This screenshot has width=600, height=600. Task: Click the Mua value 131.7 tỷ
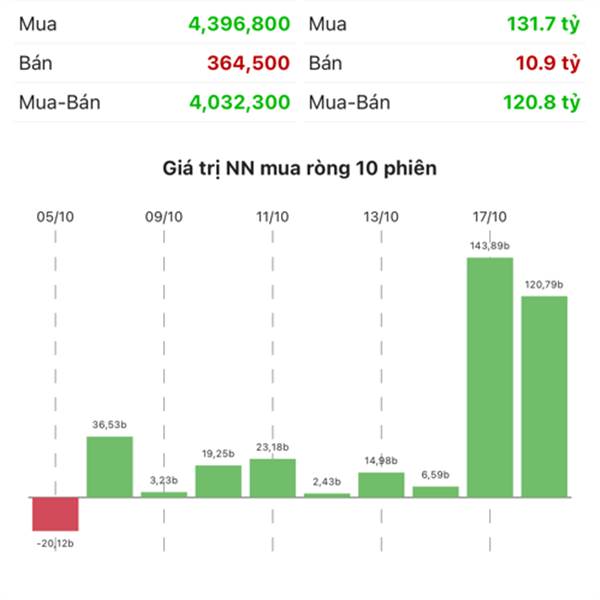click(544, 24)
